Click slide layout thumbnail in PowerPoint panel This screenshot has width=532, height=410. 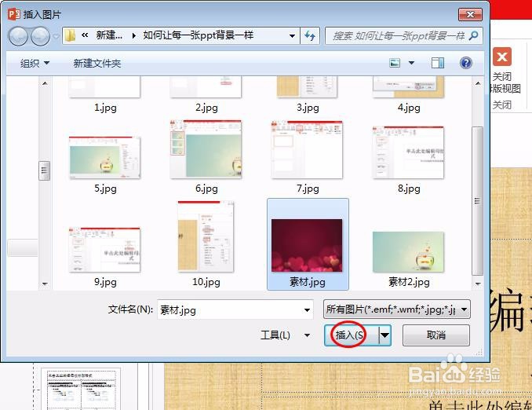click(x=80, y=390)
